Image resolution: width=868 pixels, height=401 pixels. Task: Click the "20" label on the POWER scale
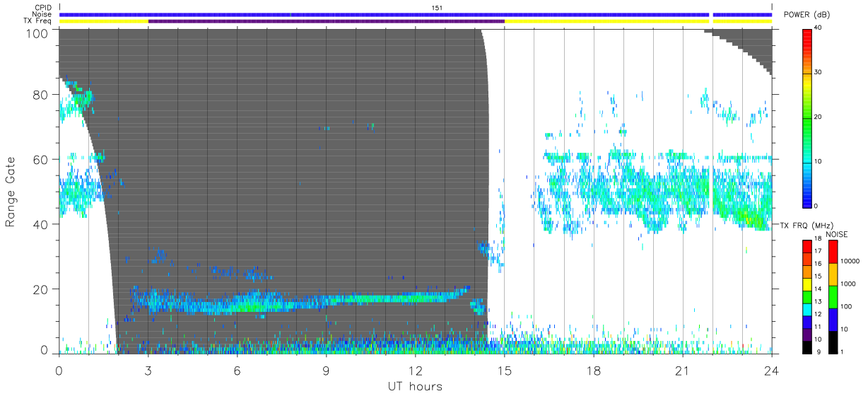point(819,117)
